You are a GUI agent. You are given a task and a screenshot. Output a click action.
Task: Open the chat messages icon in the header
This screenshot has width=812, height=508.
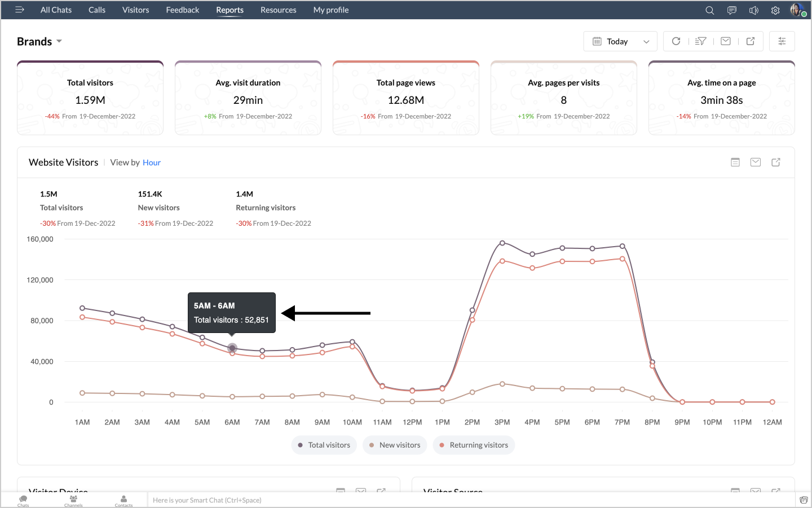click(x=732, y=10)
